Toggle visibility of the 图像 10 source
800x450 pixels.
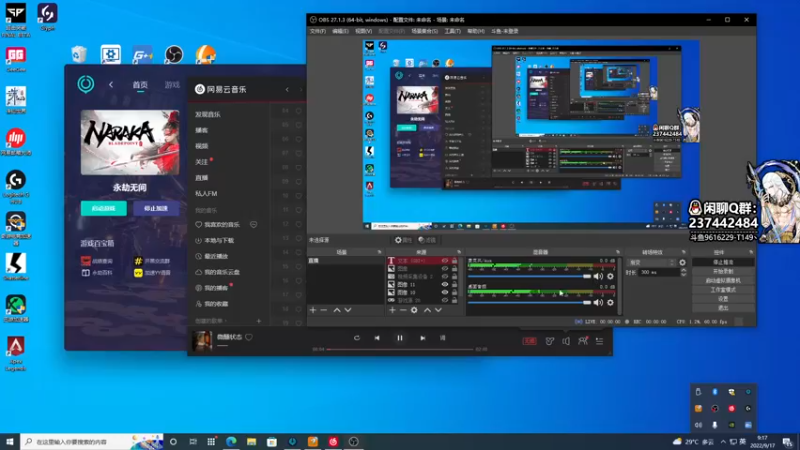point(445,292)
